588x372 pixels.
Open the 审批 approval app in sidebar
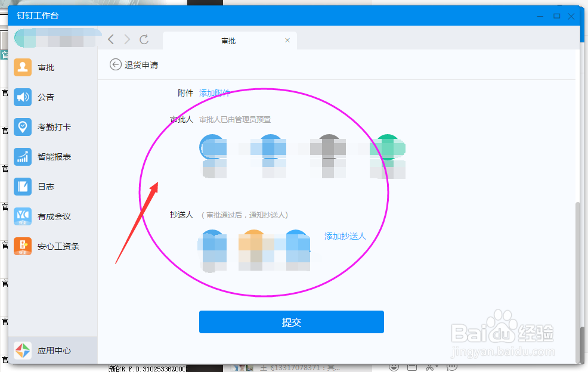click(x=36, y=67)
